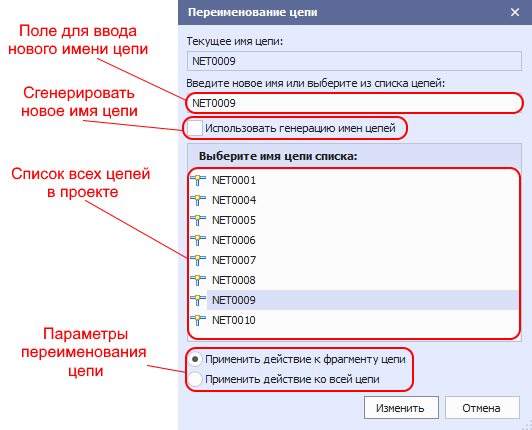
Task: Click the net icon beside NET0009
Action: [x=198, y=300]
